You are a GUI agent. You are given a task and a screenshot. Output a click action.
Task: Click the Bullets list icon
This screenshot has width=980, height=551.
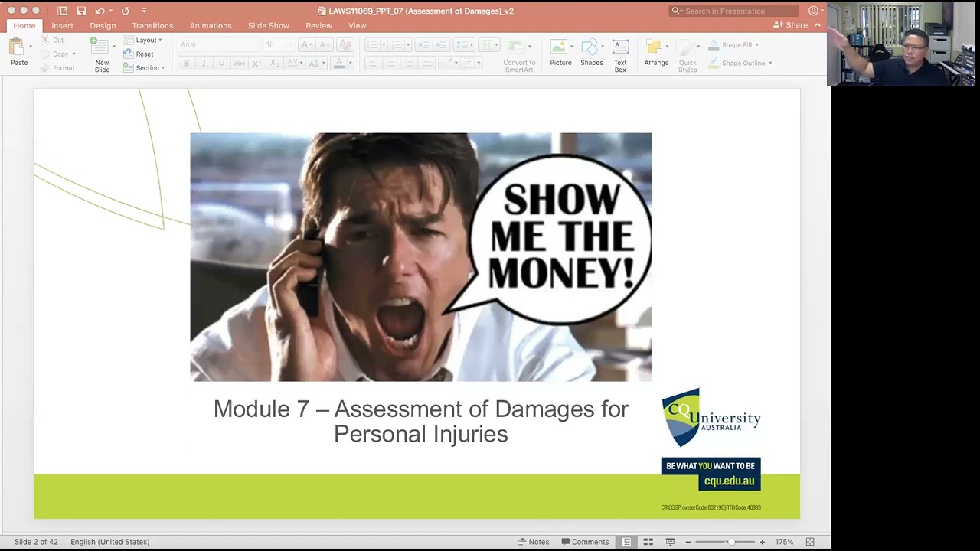371,44
